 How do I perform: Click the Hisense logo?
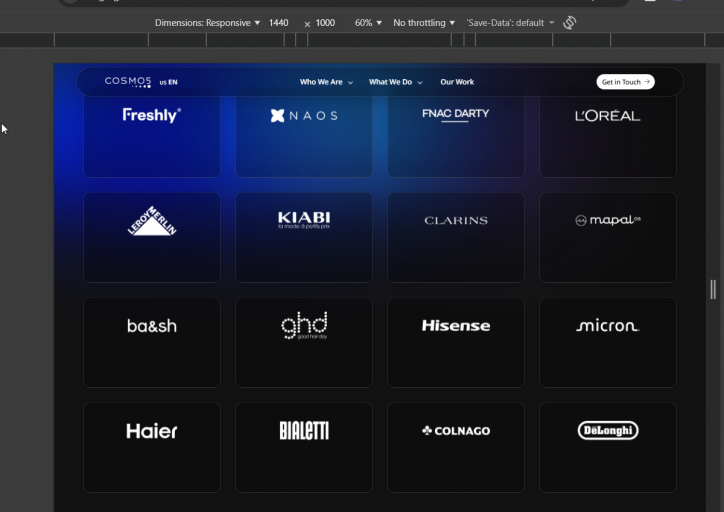[456, 325]
